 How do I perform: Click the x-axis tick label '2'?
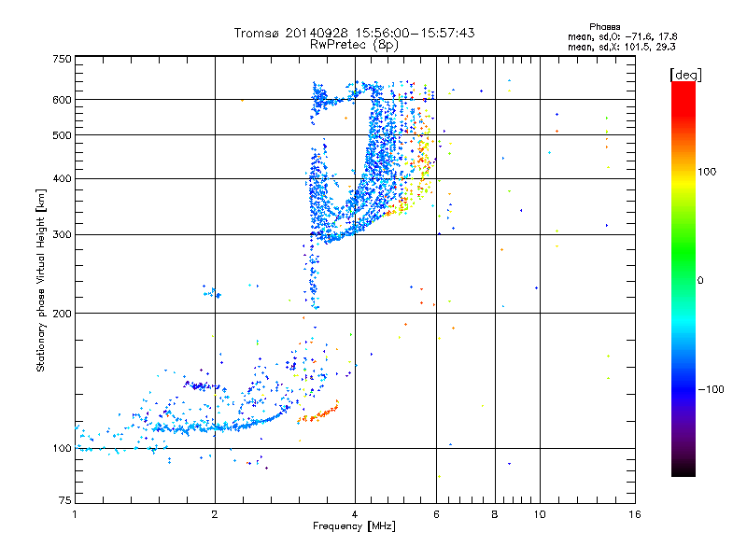pyautogui.click(x=215, y=514)
